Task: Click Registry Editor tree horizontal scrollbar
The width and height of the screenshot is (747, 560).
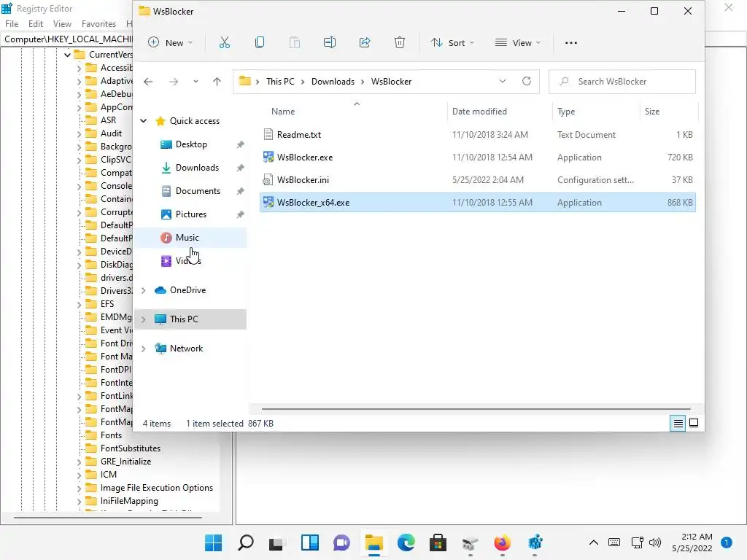Action: coord(108,517)
